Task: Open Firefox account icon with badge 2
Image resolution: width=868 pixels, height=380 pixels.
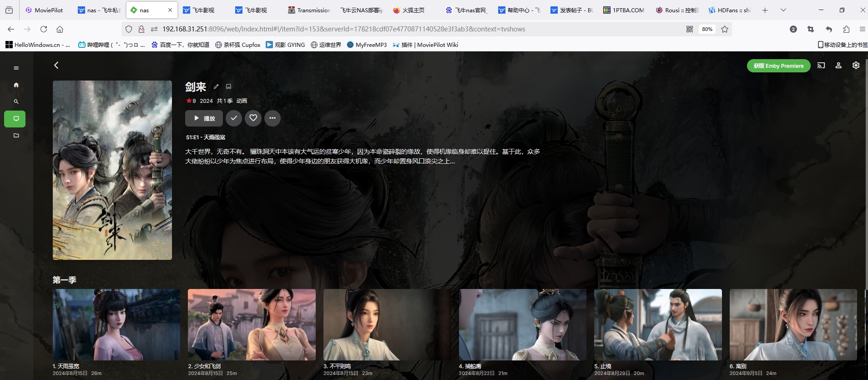Action: (793, 29)
